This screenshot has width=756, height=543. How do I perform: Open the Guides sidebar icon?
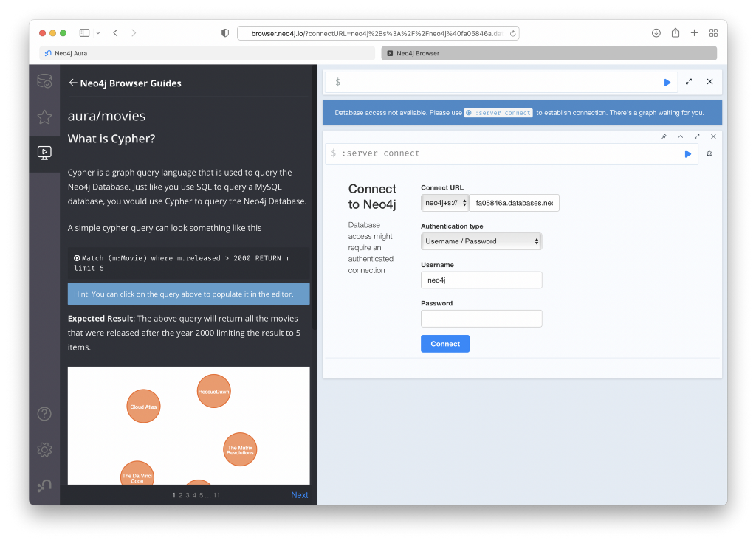pyautogui.click(x=44, y=153)
